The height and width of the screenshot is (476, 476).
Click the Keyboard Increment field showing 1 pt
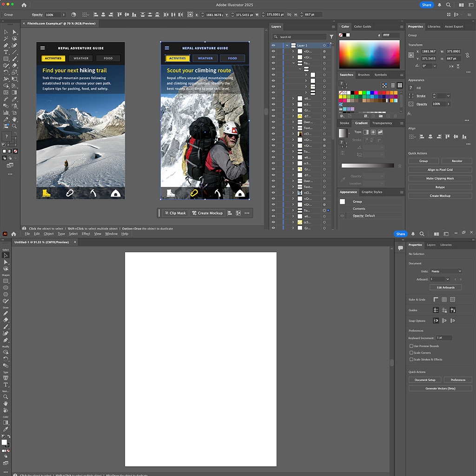point(444,338)
